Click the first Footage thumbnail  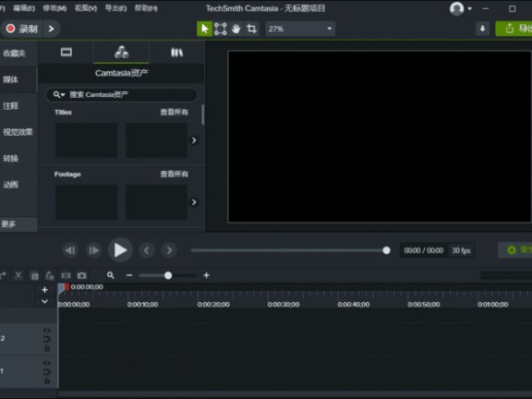click(x=87, y=202)
